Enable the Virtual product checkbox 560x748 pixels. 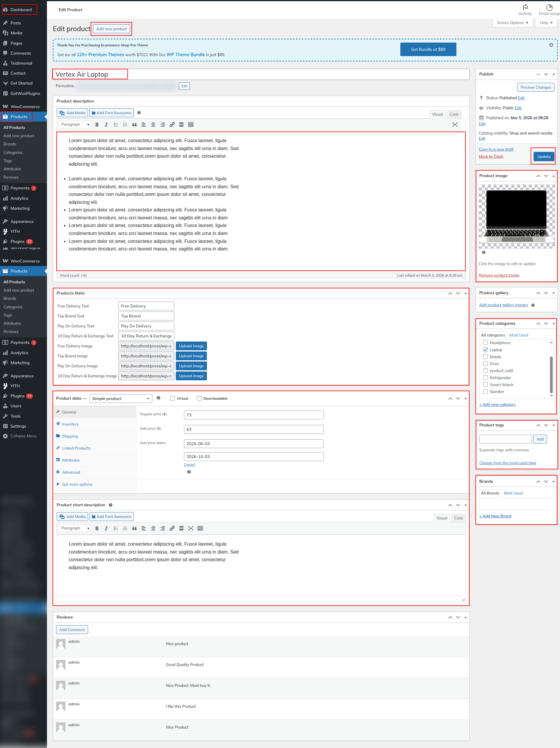point(173,398)
